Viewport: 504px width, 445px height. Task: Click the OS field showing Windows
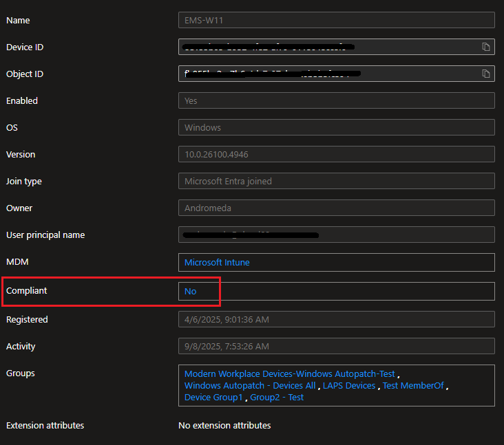click(336, 127)
